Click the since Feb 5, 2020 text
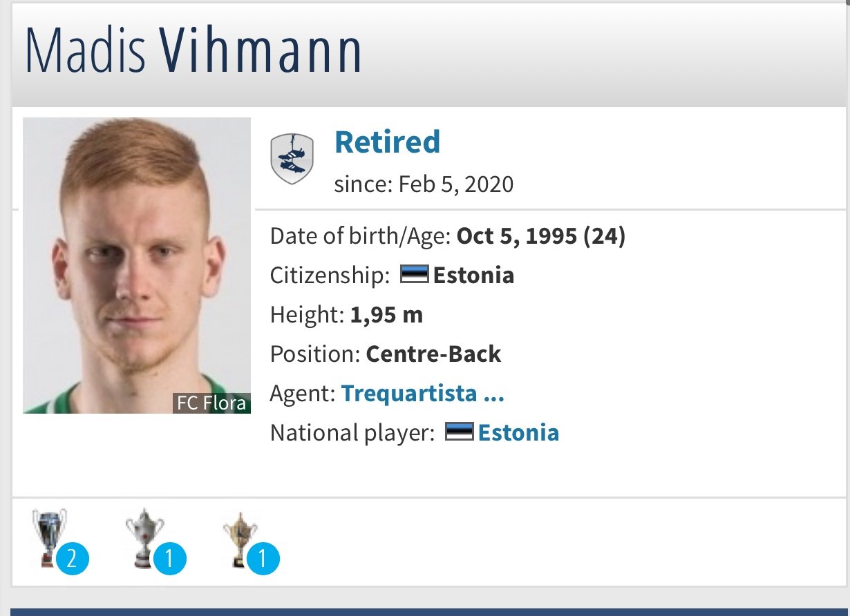Screen dimensions: 850x616 click(424, 184)
